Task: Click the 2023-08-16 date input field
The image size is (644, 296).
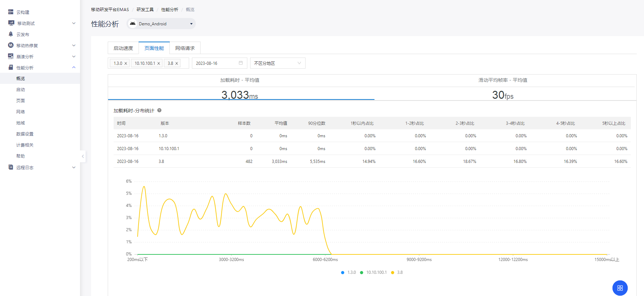Action: tap(219, 63)
